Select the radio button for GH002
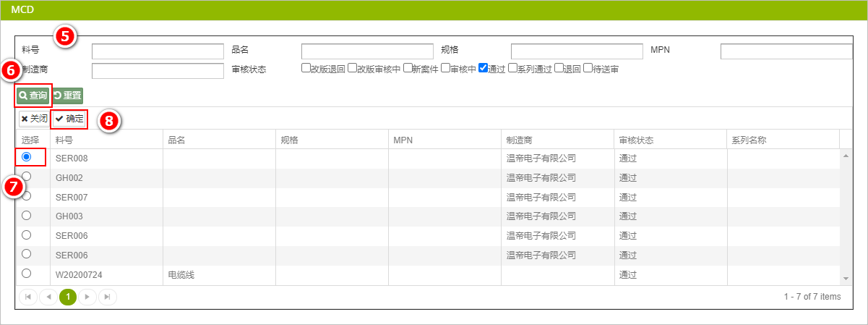This screenshot has width=868, height=325. coord(27,177)
